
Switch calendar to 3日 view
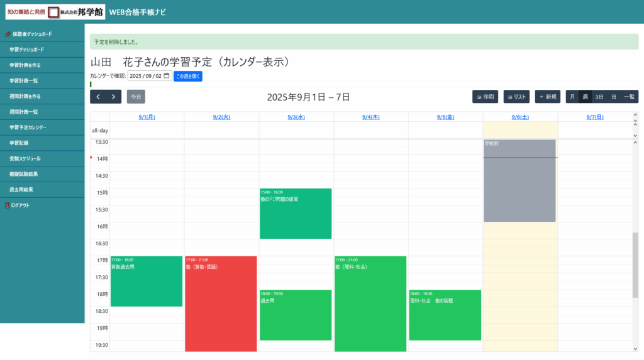pos(599,97)
